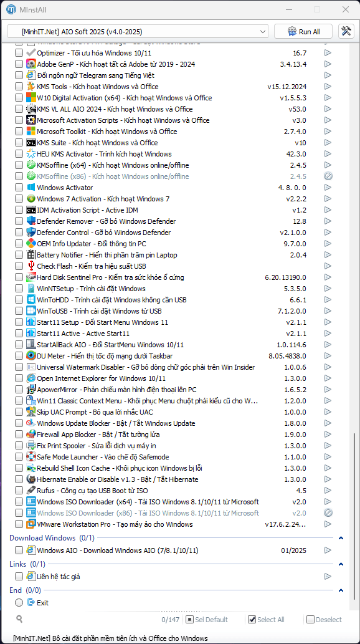Select KMS VL ALL AIO 2024 row text
The width and height of the screenshot is (360, 644).
click(115, 109)
